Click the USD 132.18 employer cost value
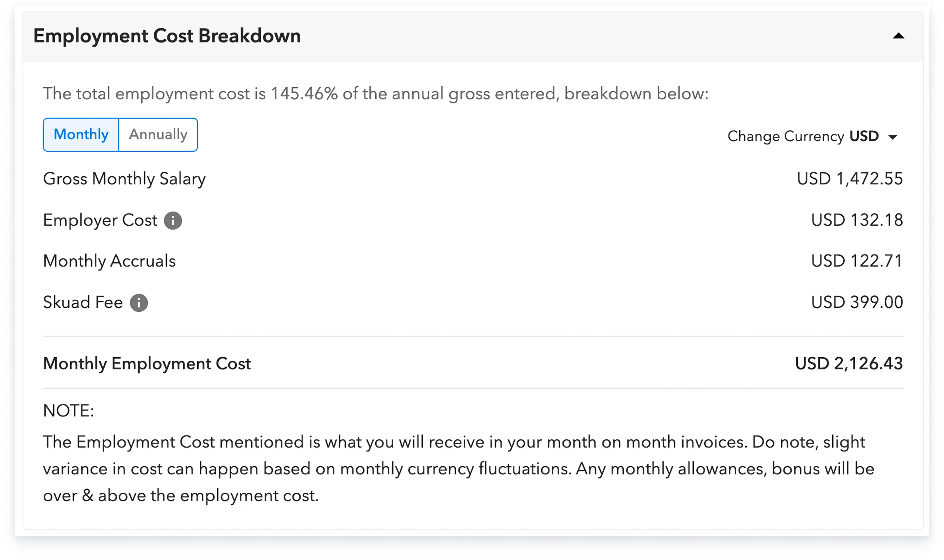Screen dimensions: 944x560 (x=856, y=220)
